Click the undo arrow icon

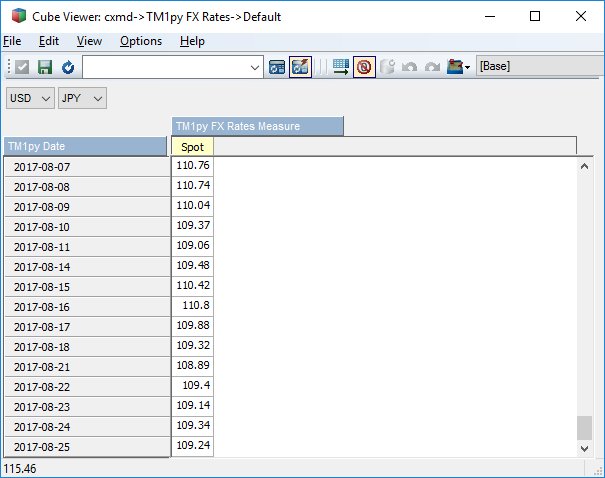tap(409, 67)
